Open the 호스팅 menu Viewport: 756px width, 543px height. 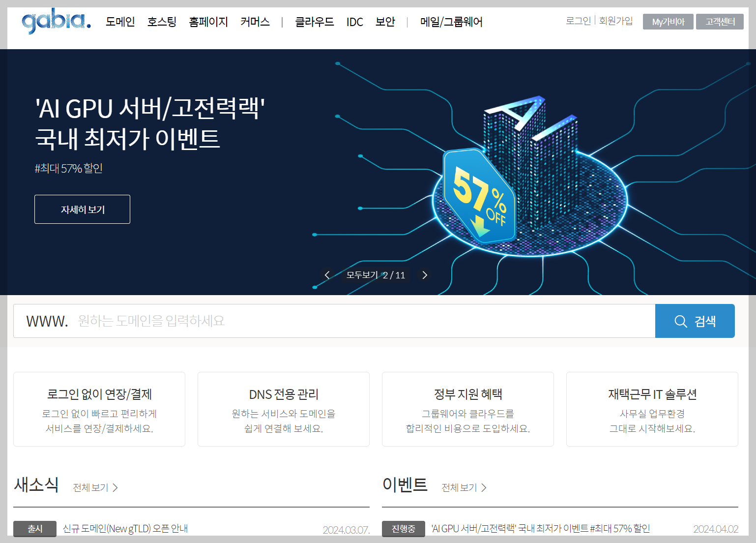click(x=162, y=22)
